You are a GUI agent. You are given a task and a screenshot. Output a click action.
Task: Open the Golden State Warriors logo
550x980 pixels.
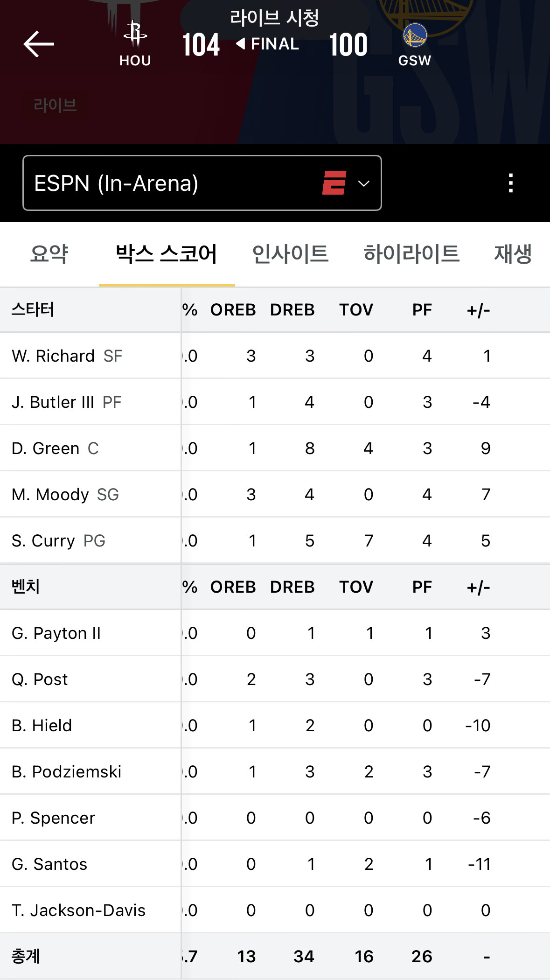pos(415,35)
